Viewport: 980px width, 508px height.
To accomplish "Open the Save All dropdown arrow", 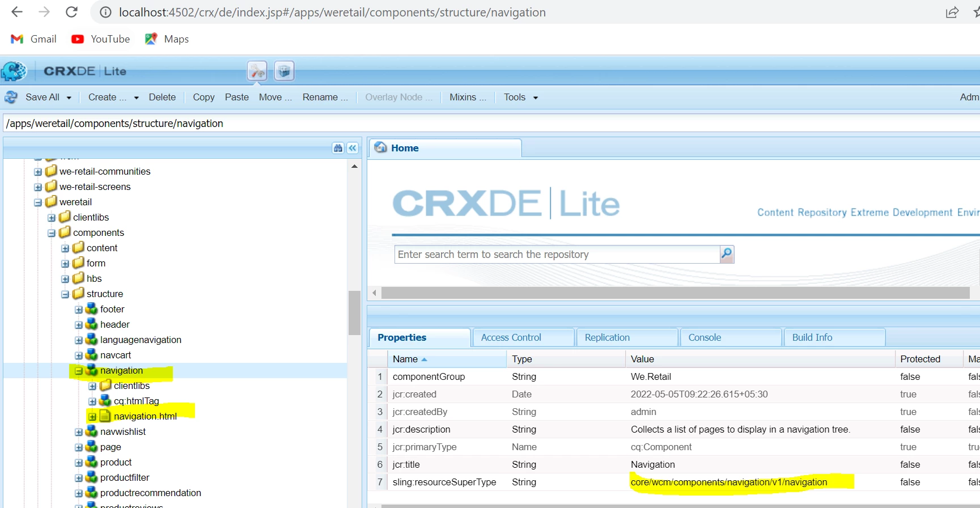I will point(69,98).
